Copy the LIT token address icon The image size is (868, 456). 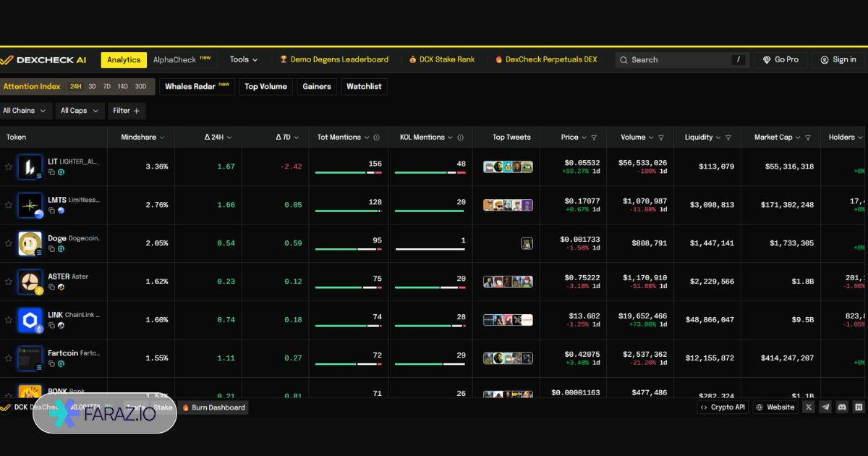click(51, 172)
